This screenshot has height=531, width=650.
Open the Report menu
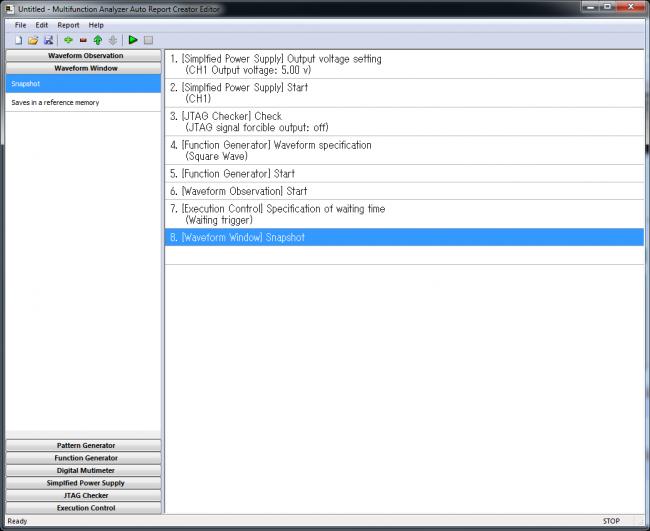pyautogui.click(x=68, y=25)
